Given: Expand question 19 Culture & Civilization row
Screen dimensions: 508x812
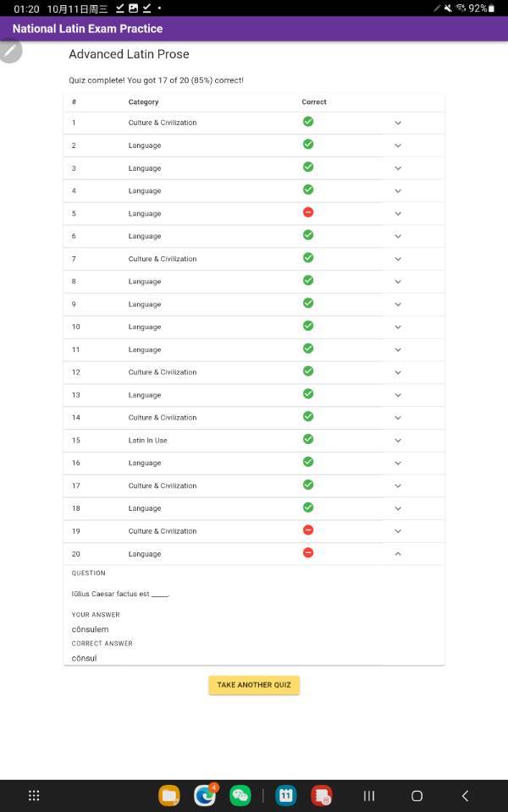Looking at the screenshot, I should click(x=254, y=531).
